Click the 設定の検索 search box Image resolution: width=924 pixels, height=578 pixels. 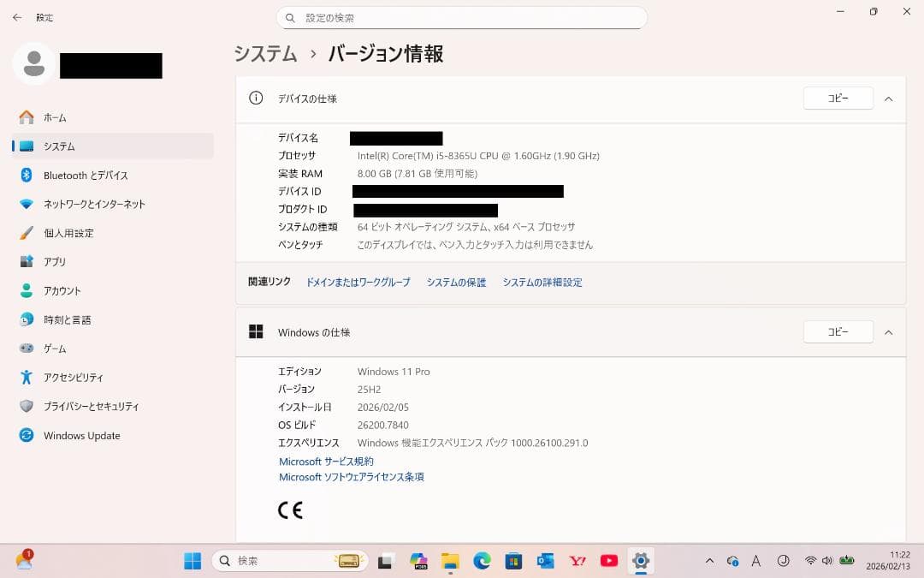point(462,17)
